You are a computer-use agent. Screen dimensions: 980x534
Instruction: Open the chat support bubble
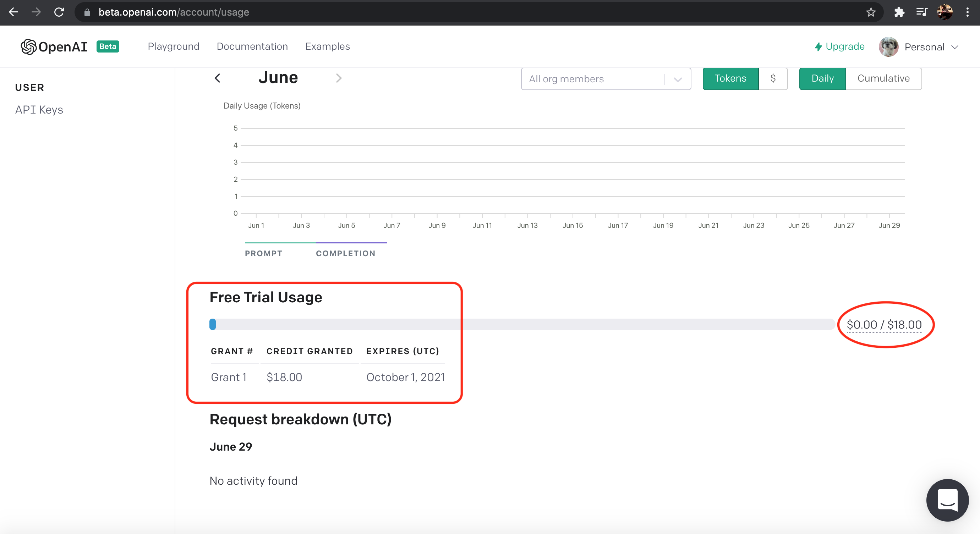947,500
